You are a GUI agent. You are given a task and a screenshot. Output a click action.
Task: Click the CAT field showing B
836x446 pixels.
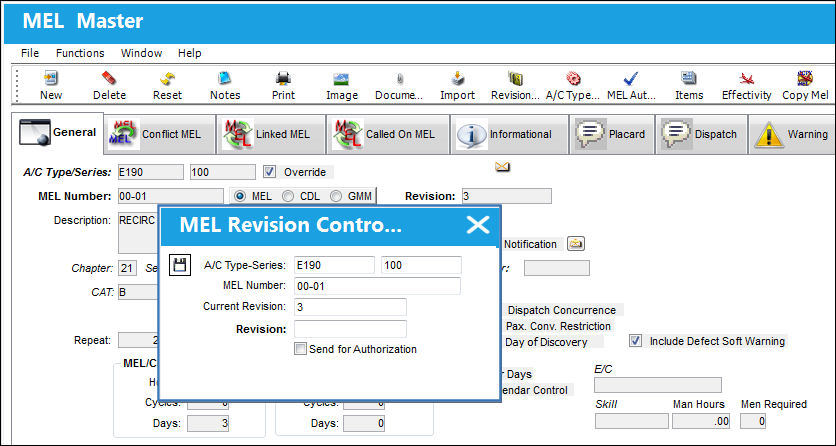tap(139, 292)
